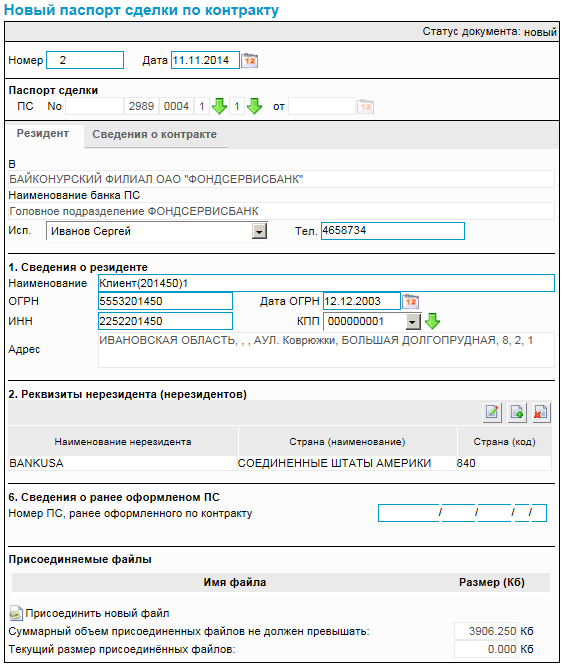This screenshot has height=669, width=565.
Task: Edit the selected nonresident record
Action: tap(492, 413)
